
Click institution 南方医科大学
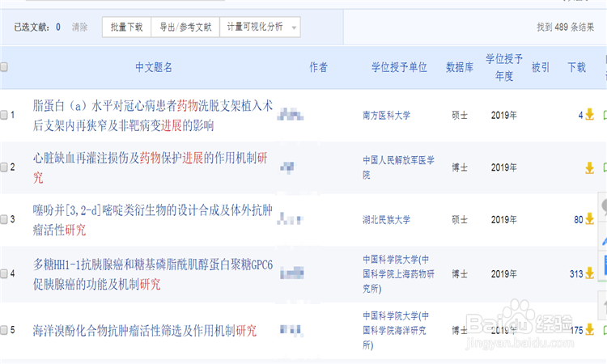386,115
